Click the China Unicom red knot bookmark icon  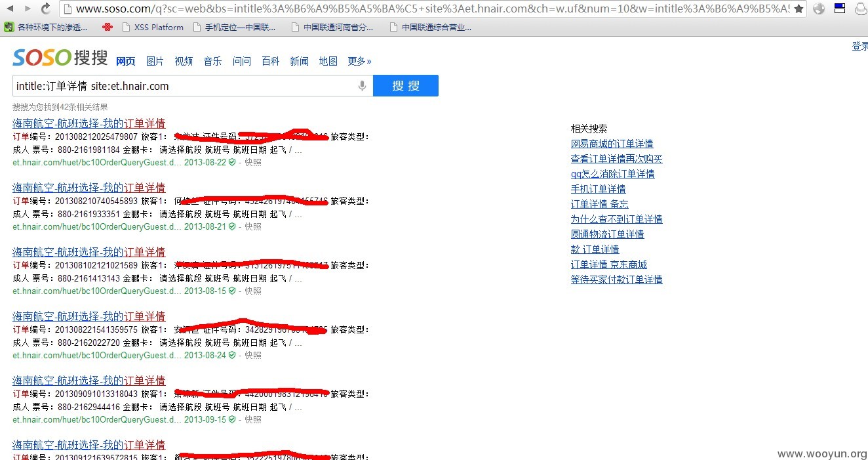click(x=108, y=28)
